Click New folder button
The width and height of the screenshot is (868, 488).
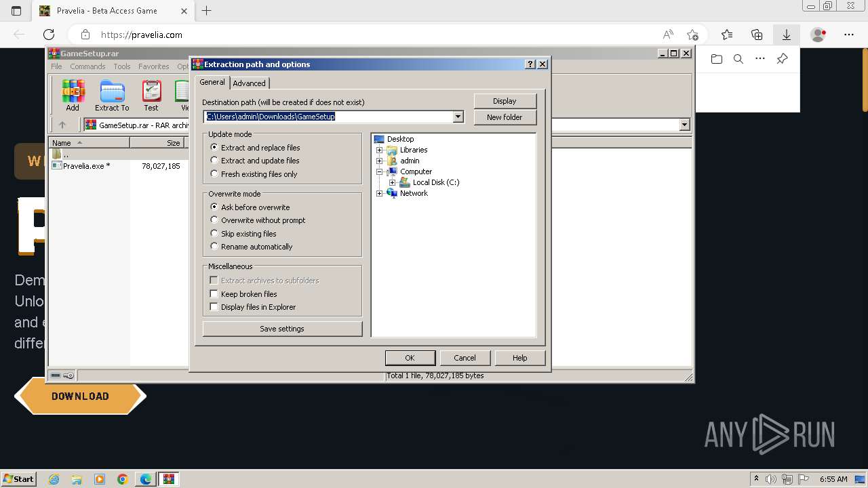(x=505, y=117)
